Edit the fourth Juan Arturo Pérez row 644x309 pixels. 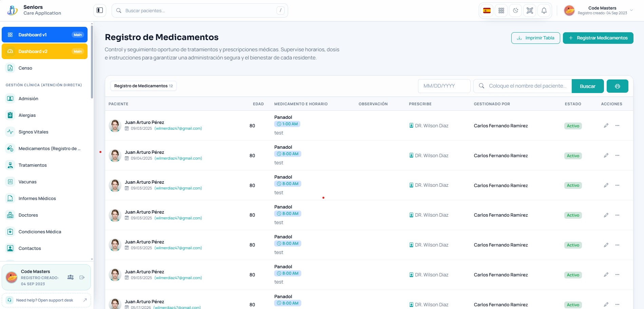pos(606,215)
